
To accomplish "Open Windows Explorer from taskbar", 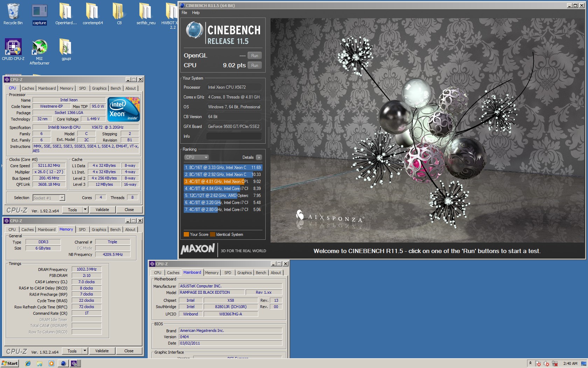I will (40, 363).
